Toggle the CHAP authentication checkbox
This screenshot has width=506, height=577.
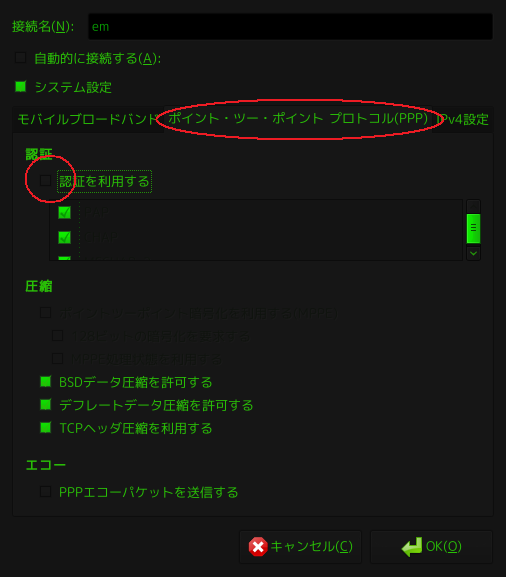64,237
